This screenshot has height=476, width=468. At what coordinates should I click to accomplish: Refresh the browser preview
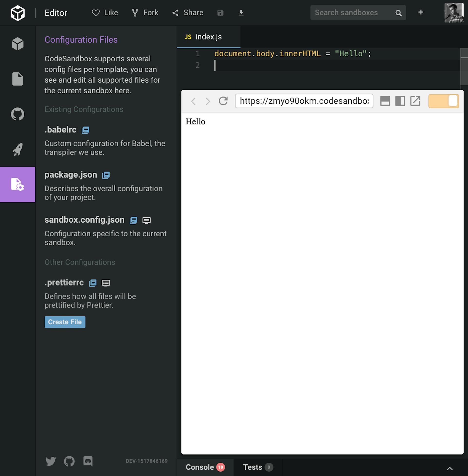[x=223, y=101]
